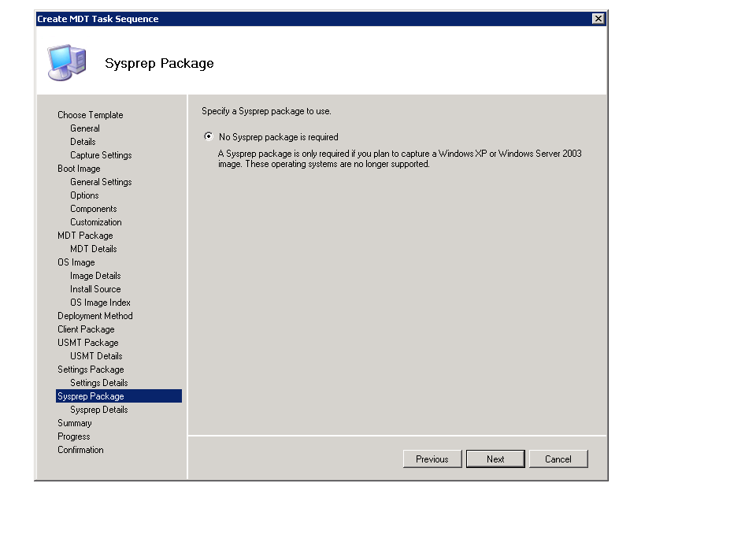Open the Client Package step

point(86,329)
